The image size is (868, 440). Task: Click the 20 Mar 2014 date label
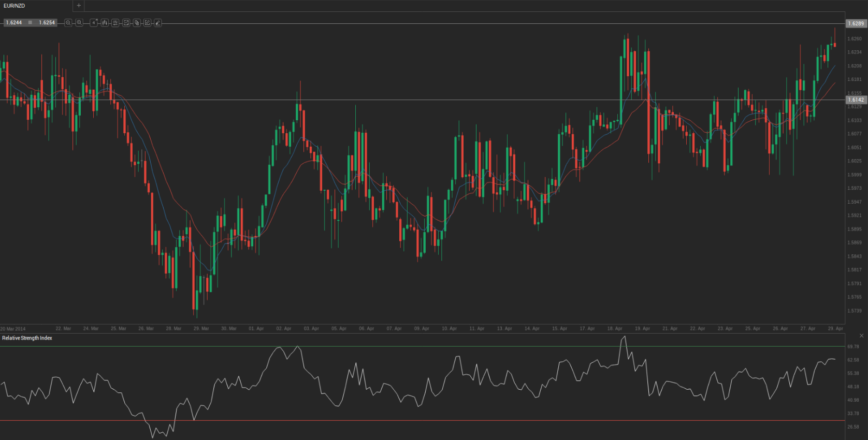click(x=13, y=329)
